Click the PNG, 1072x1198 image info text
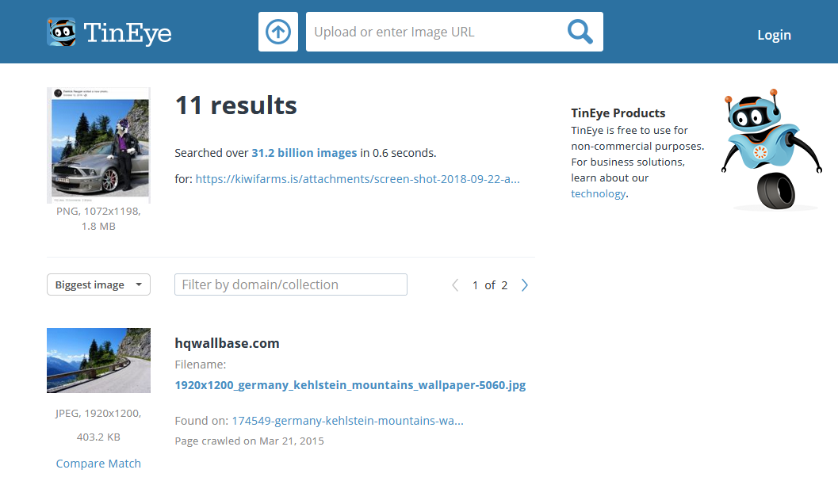Viewport: 838px width, 504px height. [x=98, y=211]
